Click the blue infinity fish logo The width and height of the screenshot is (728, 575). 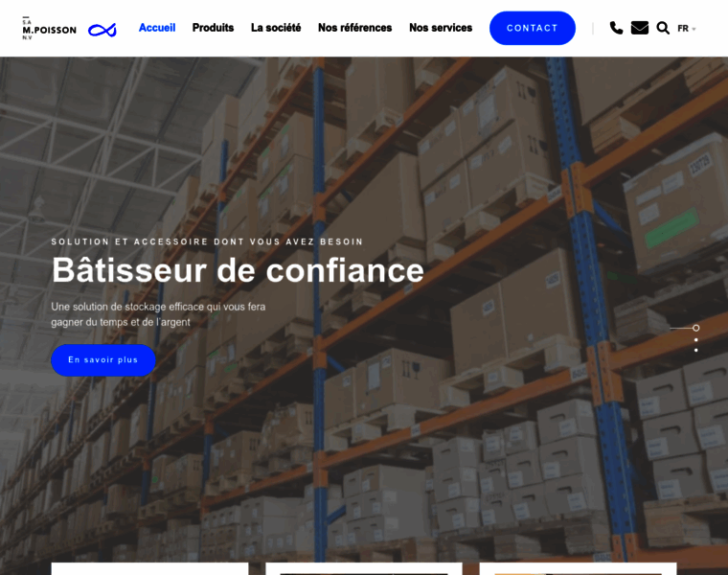click(102, 31)
